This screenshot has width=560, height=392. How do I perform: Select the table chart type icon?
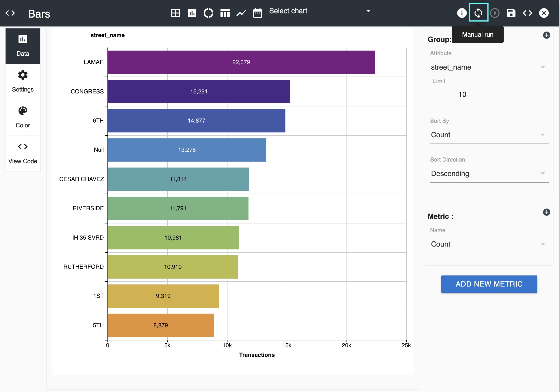pos(225,13)
